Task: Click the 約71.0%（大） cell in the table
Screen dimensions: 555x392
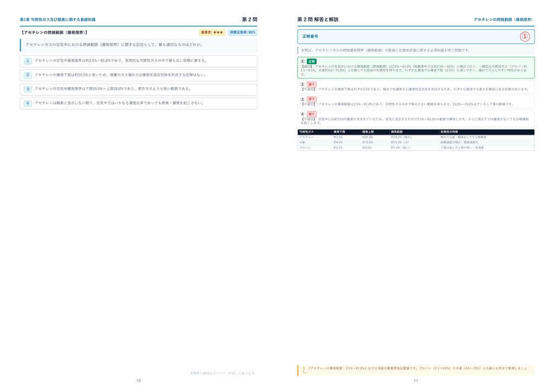Action: click(x=399, y=142)
